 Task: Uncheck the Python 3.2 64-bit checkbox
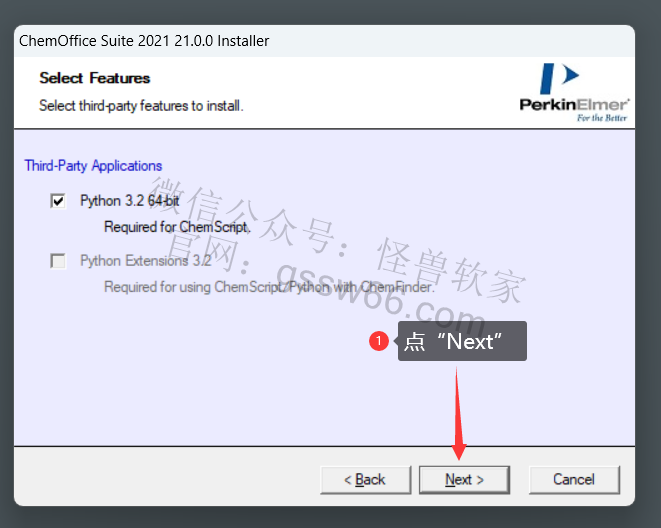(58, 201)
